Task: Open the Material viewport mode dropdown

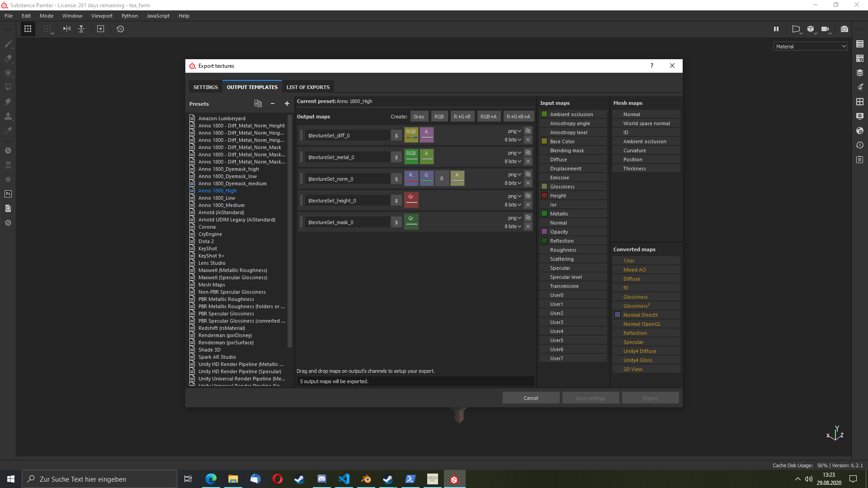Action: pyautogui.click(x=810, y=47)
